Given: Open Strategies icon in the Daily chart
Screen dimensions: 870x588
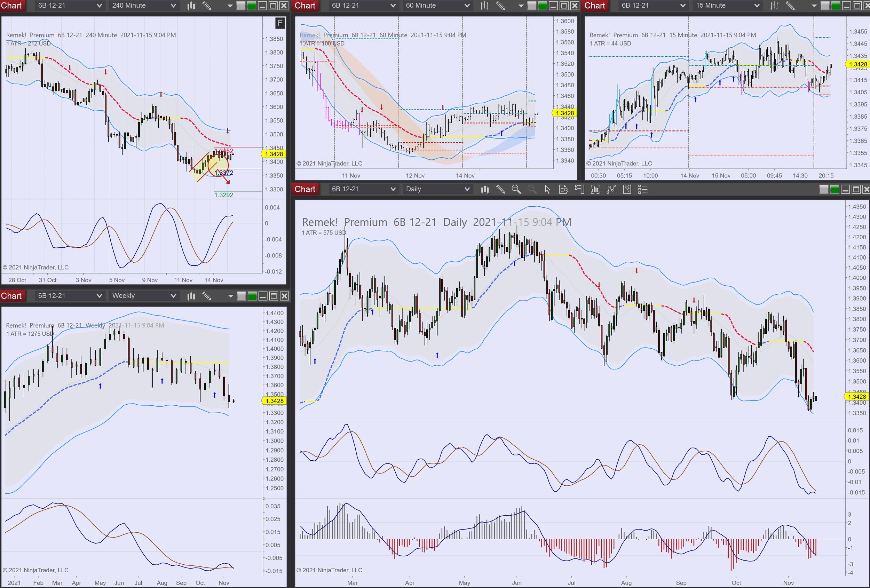Looking at the screenshot, I should (x=627, y=189).
